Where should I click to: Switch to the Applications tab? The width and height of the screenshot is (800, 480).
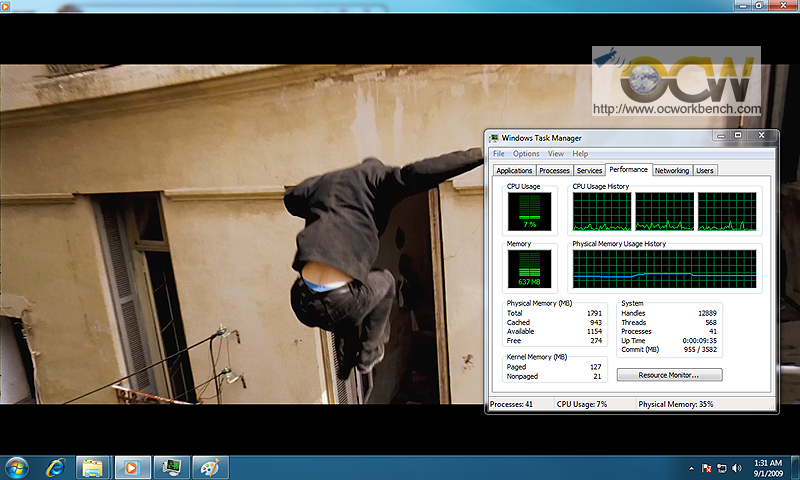point(514,170)
